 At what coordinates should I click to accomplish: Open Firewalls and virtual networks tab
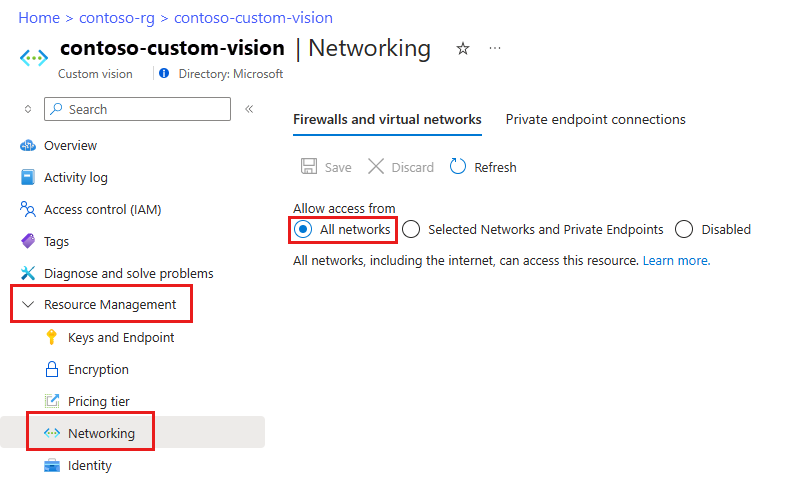(x=387, y=120)
